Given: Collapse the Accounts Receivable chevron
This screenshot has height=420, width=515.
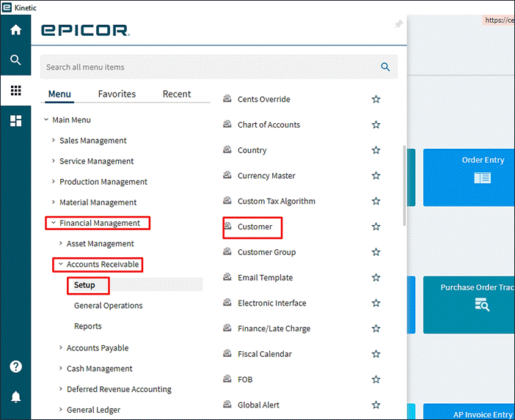Looking at the screenshot, I should (x=61, y=264).
